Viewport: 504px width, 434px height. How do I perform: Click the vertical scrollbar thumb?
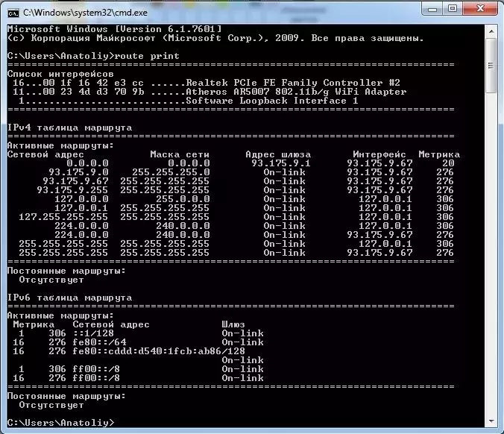[x=491, y=66]
